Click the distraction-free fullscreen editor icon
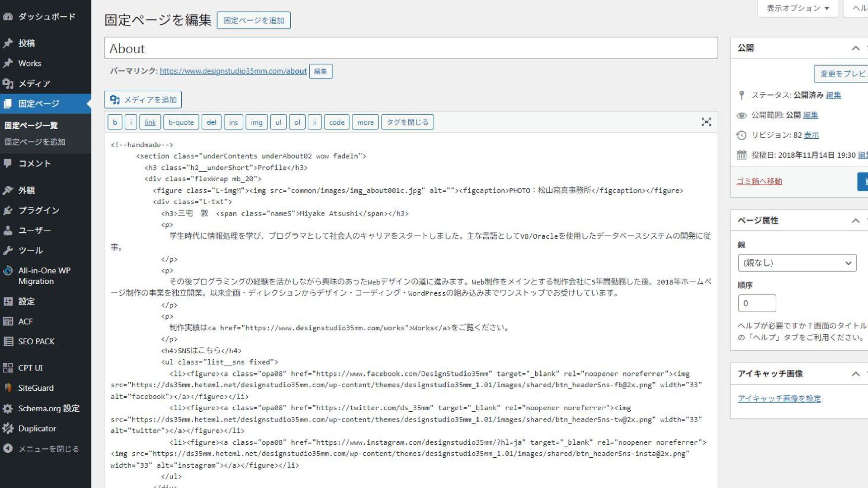This screenshot has height=488, width=868. [x=706, y=122]
